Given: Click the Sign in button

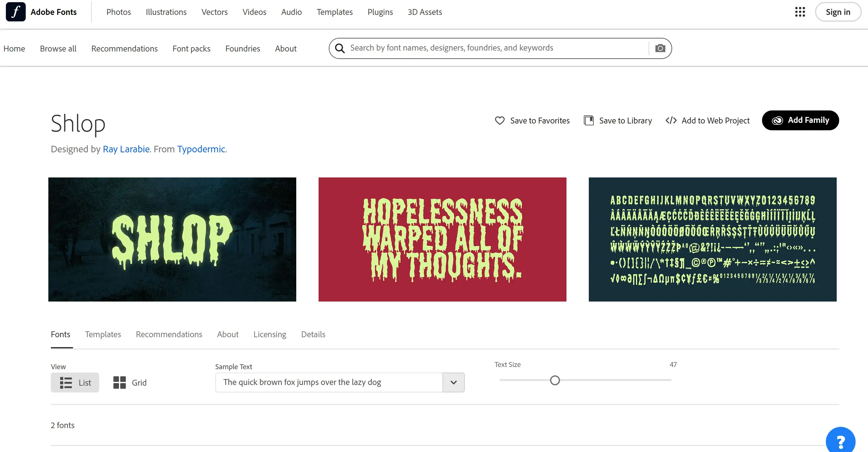Looking at the screenshot, I should (838, 12).
